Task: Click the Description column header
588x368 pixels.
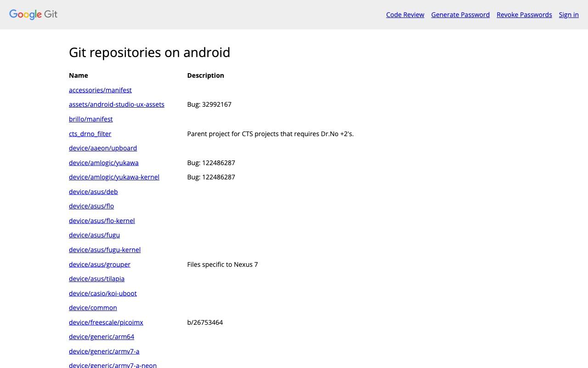Action: 205,75
